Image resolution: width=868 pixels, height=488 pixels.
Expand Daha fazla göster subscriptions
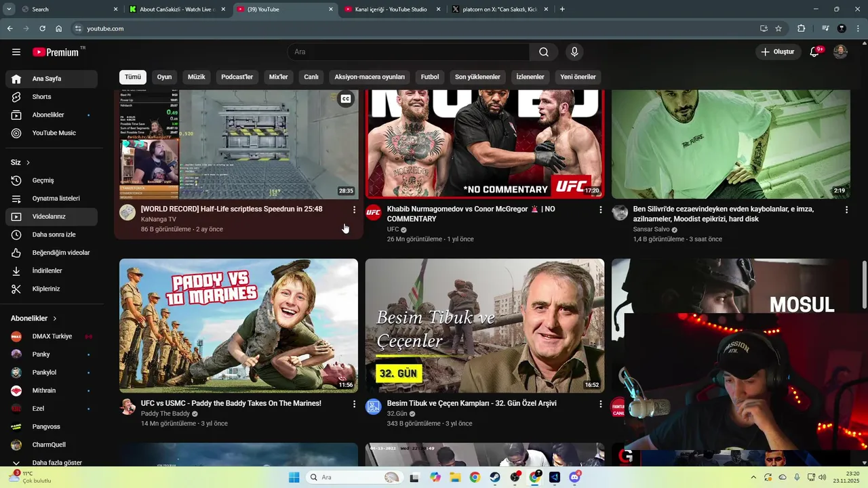(52, 462)
